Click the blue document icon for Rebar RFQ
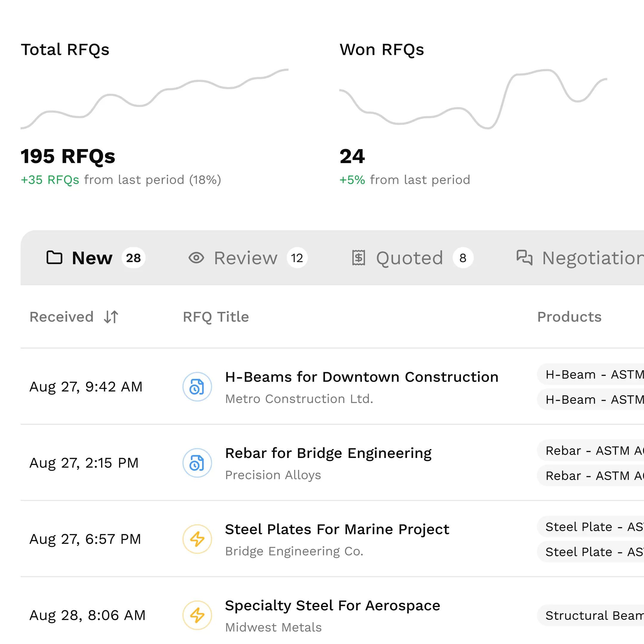 (197, 463)
